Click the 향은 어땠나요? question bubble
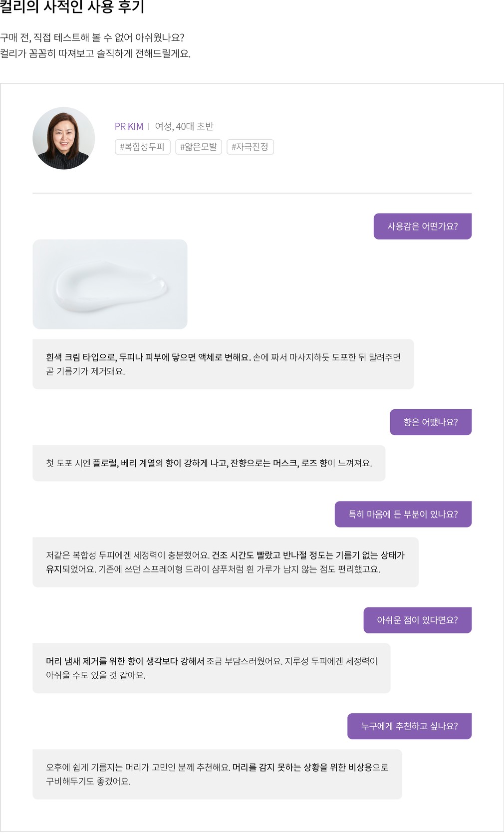Image resolution: width=504 pixels, height=835 pixels. (430, 422)
